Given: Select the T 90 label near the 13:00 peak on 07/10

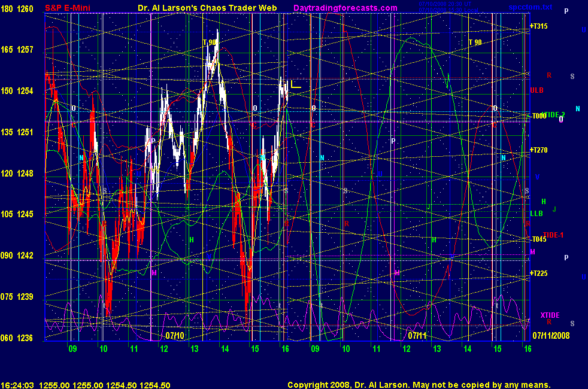Looking at the screenshot, I should click(209, 42).
